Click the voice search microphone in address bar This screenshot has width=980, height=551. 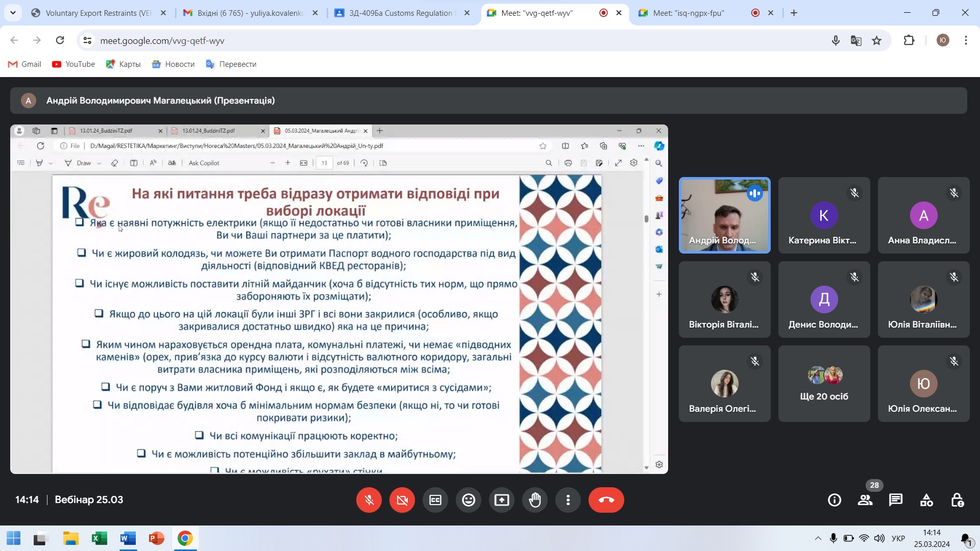(835, 40)
